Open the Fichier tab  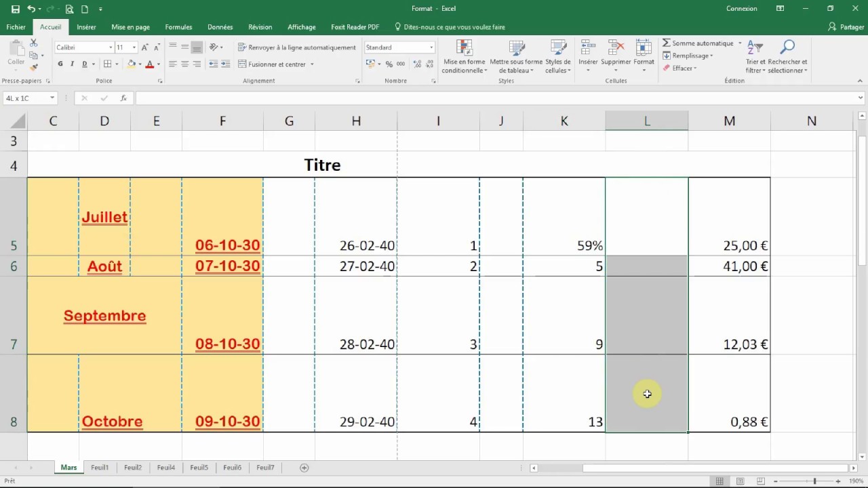point(16,27)
